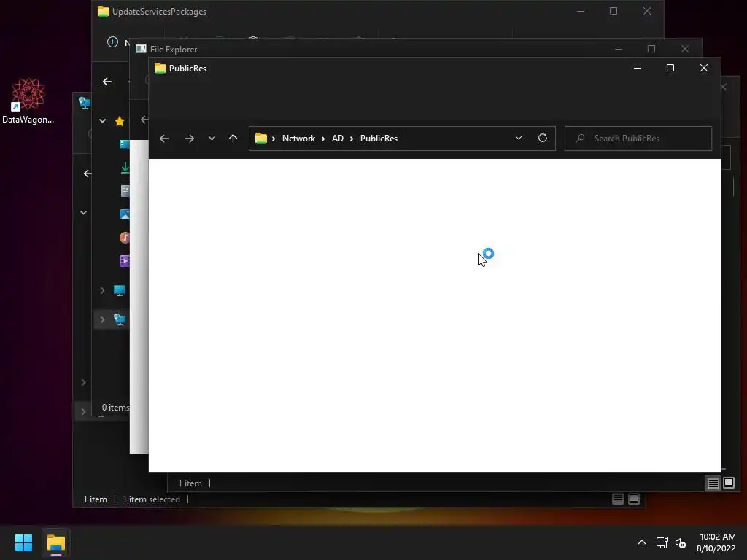Screen dimensions: 747x560
Task: Go up one folder level in PublicRes
Action: click(x=233, y=139)
